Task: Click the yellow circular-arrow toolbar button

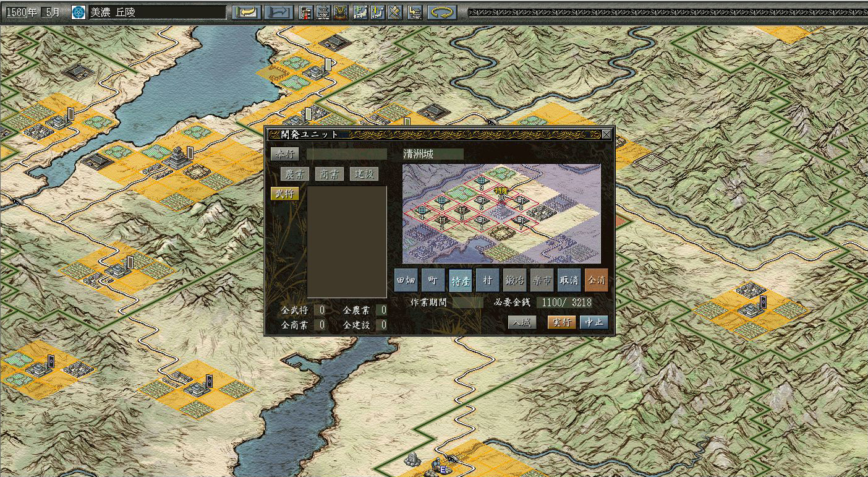Action: click(x=442, y=12)
